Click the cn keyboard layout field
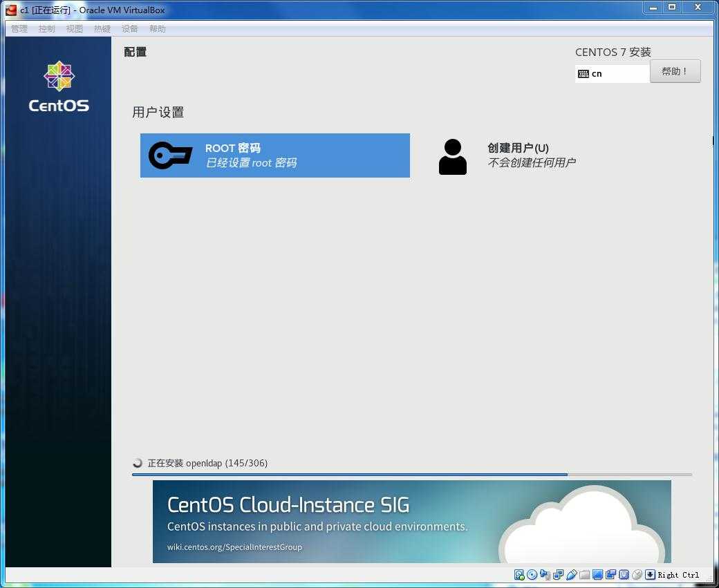 pyautogui.click(x=612, y=74)
